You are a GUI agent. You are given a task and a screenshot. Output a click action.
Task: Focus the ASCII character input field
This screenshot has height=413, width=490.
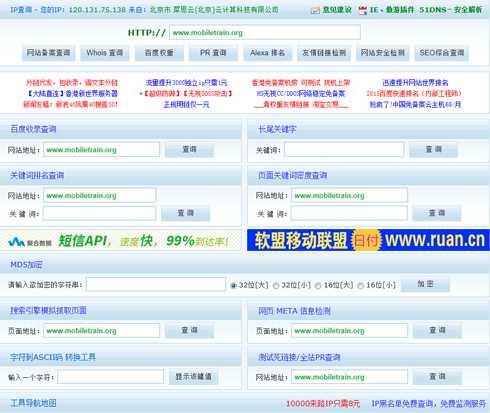(x=111, y=377)
